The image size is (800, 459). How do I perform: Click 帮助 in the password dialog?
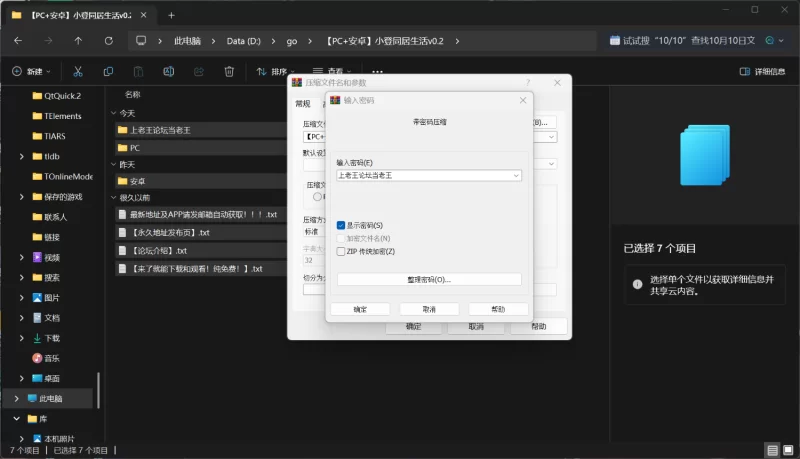coord(498,309)
